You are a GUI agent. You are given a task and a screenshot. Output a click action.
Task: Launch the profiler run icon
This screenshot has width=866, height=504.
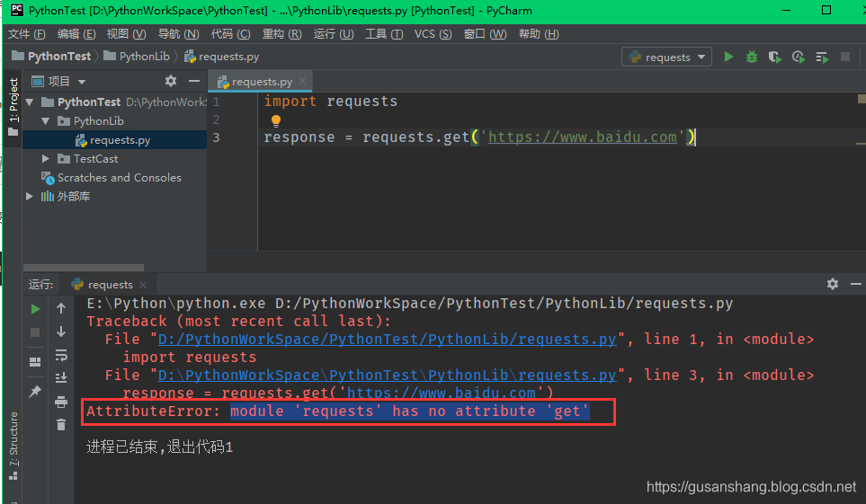(x=798, y=57)
